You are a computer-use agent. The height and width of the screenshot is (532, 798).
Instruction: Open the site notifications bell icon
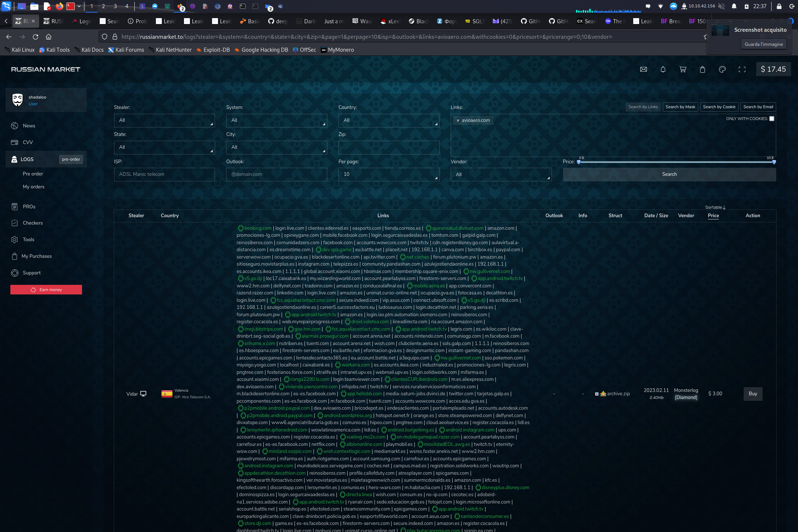[663, 69]
